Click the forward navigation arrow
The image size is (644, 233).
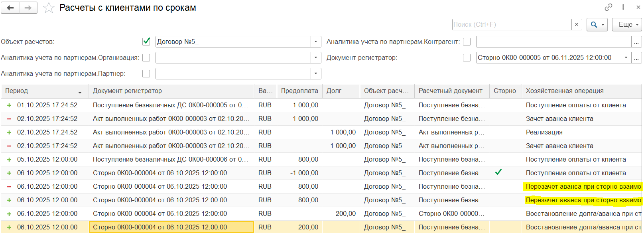28,8
